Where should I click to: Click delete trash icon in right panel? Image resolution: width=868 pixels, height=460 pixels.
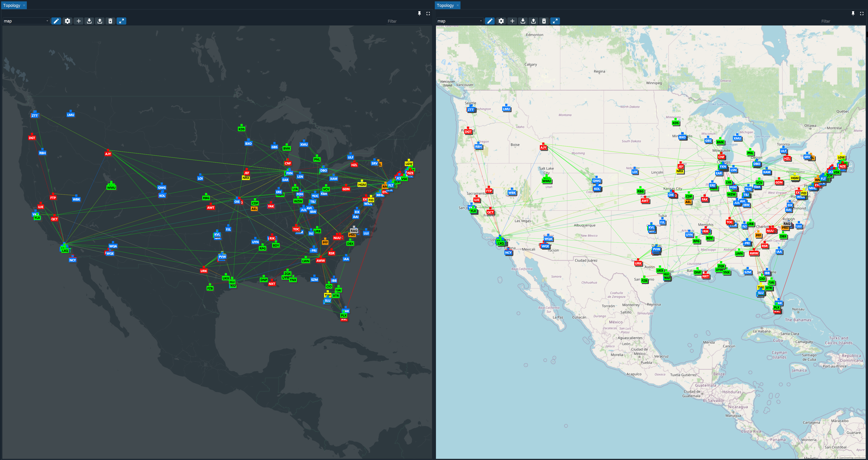(544, 21)
